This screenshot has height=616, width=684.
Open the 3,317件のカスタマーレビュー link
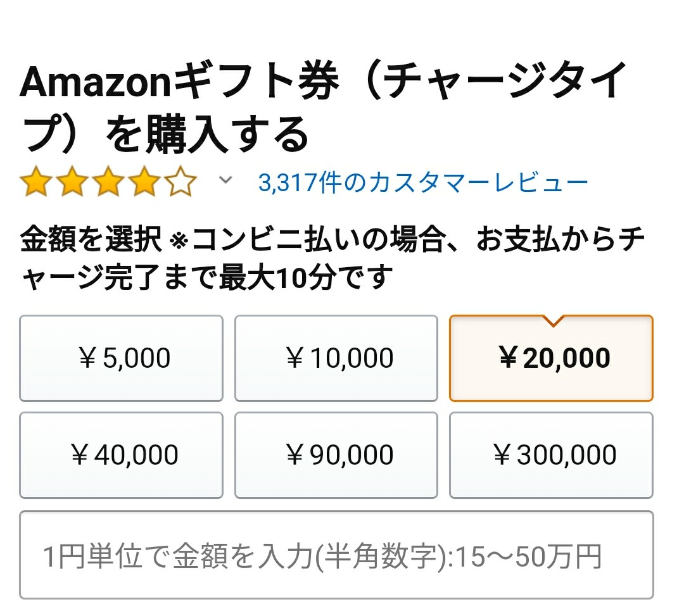click(x=423, y=182)
